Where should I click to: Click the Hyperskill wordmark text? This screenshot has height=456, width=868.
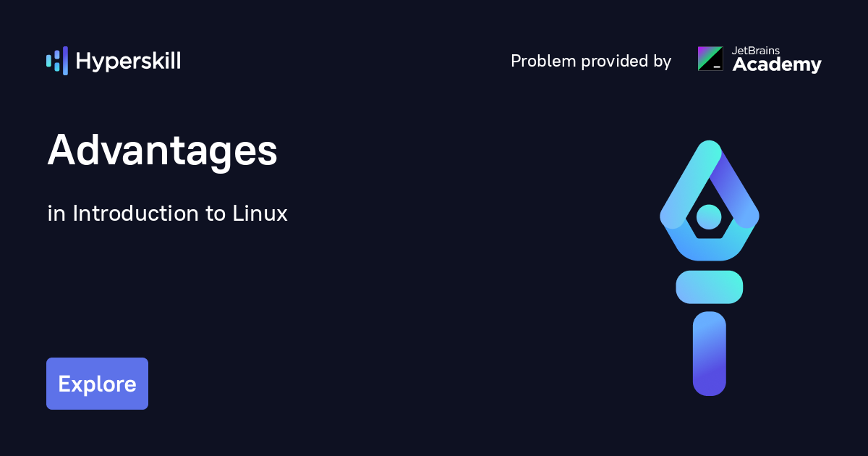[x=128, y=62]
